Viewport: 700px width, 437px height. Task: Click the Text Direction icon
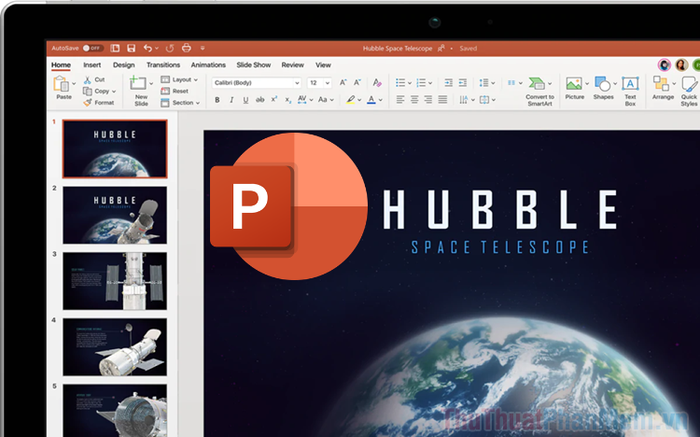(463, 100)
